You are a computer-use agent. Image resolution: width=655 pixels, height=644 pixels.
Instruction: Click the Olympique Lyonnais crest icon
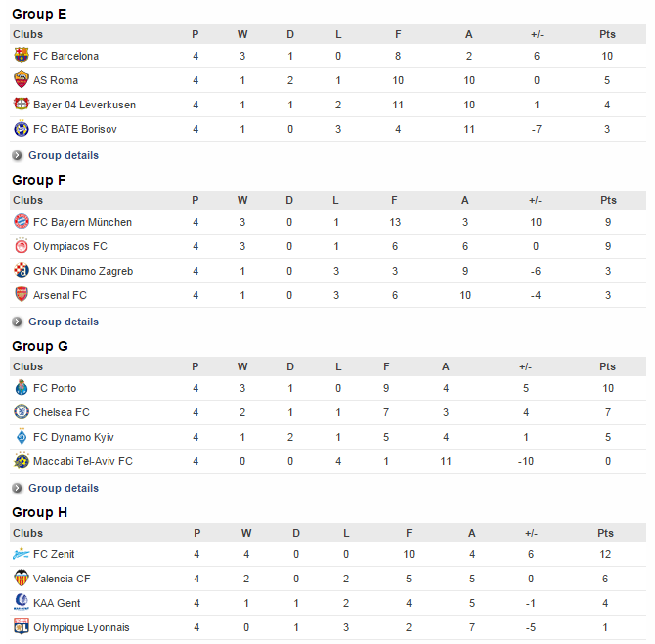[22, 626]
